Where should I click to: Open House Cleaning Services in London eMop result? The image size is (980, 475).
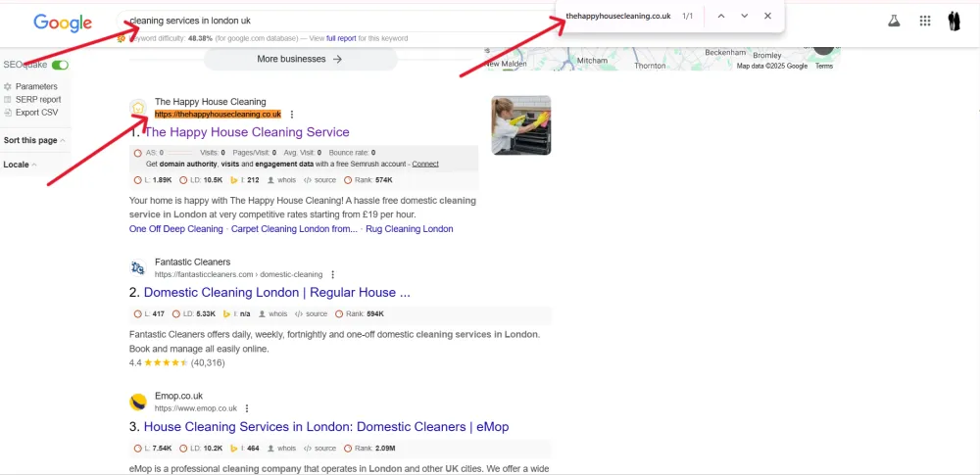pos(326,427)
